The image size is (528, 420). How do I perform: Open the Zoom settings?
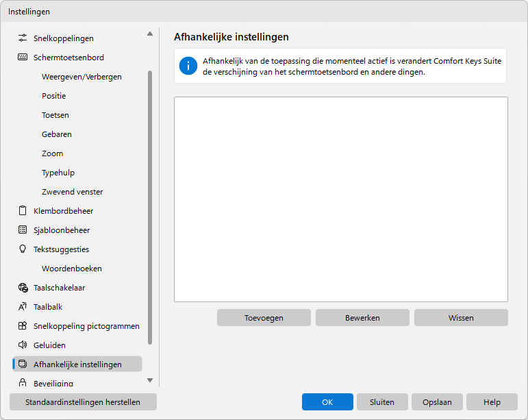click(53, 153)
